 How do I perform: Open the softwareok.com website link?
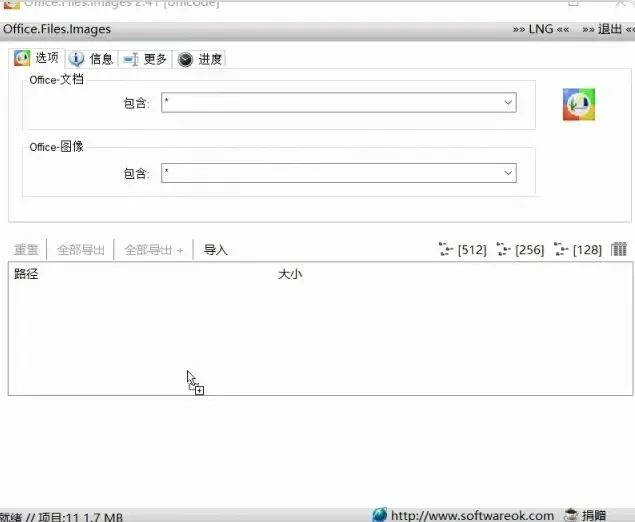472,515
